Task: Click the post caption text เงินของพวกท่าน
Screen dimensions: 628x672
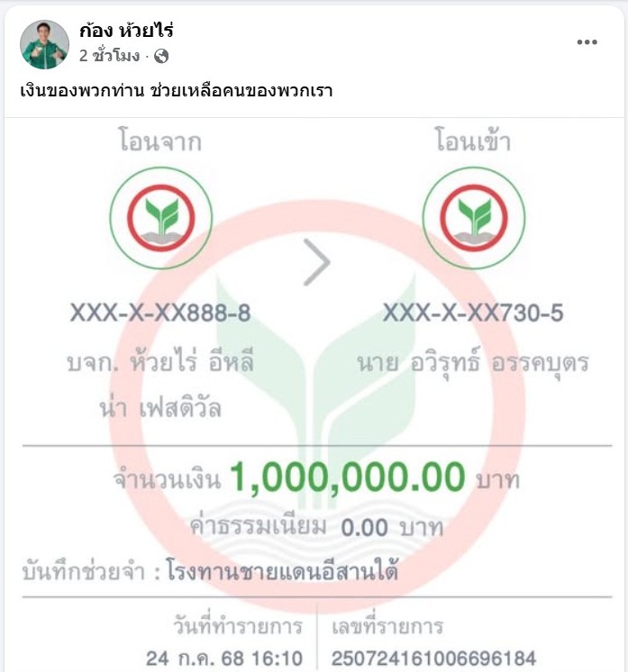Action: point(82,90)
